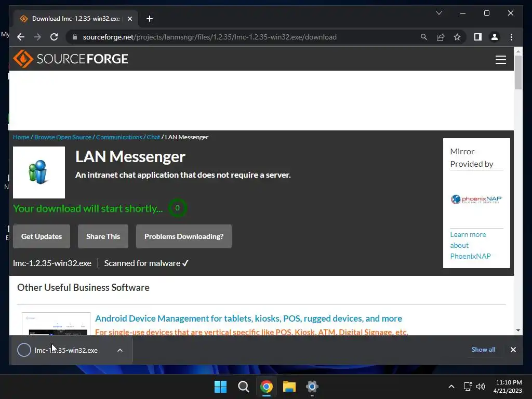The height and width of the screenshot is (399, 532).
Task: Go back to the previous page
Action: (x=21, y=37)
